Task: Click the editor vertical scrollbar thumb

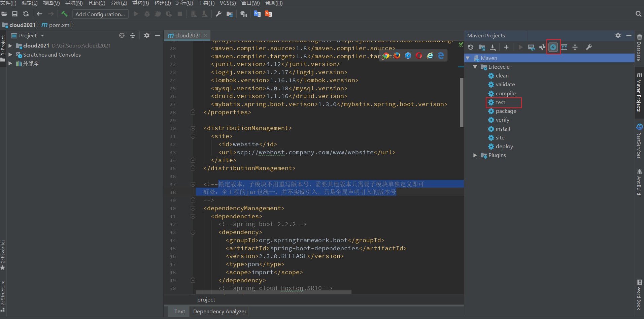Action: (x=462, y=102)
